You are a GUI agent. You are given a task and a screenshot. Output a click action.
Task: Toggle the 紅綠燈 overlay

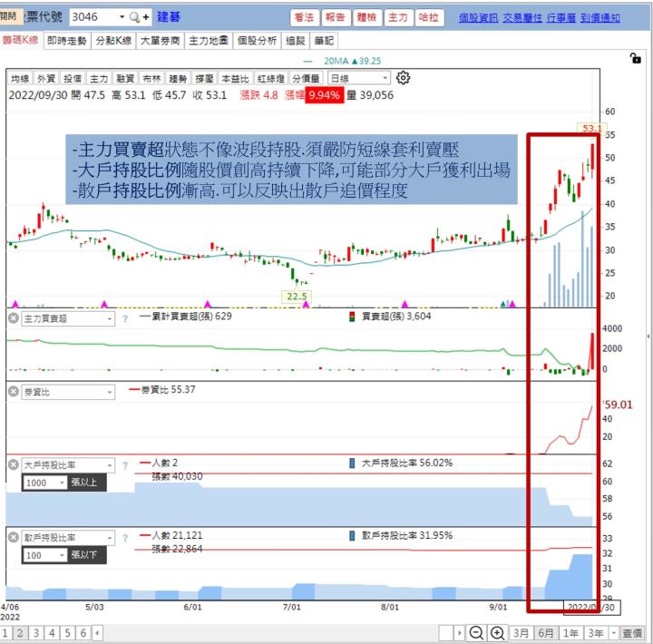click(270, 78)
